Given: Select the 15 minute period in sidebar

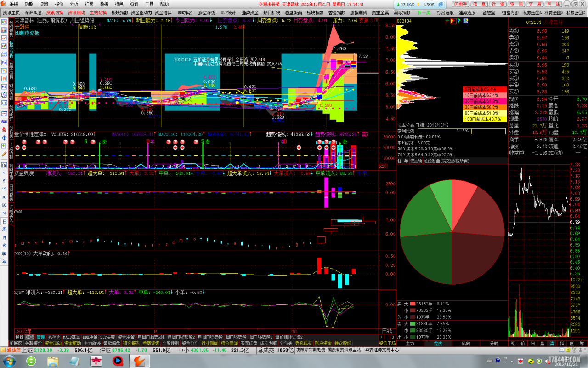Looking at the screenshot, I should click(x=4, y=190).
